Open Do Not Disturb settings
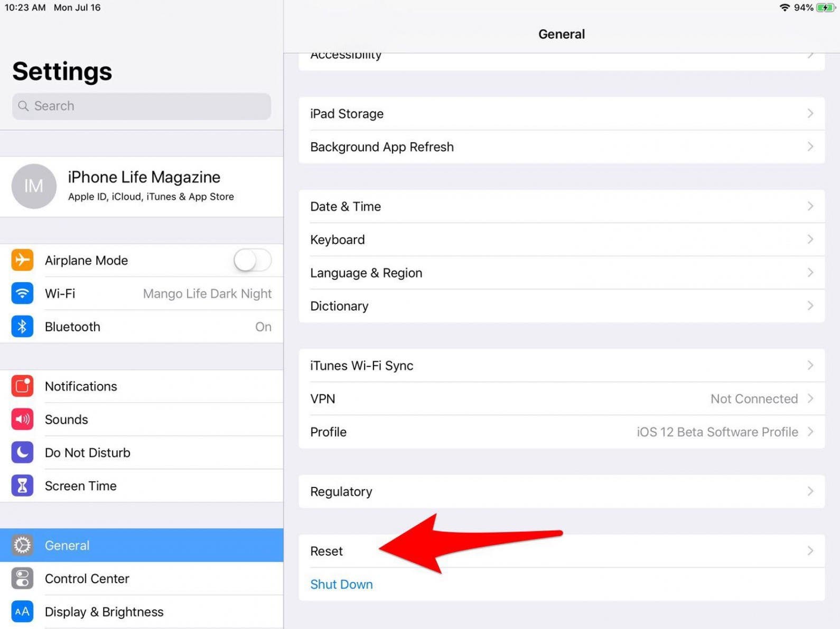 click(x=142, y=453)
